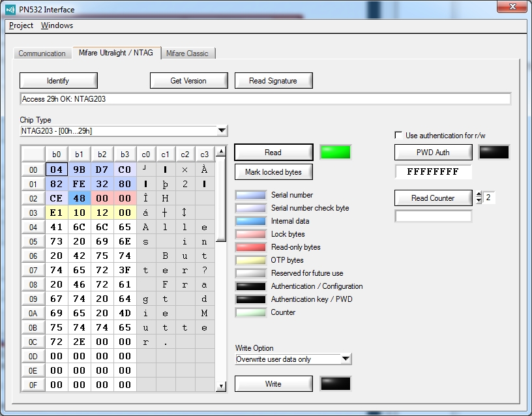Select the Mifare Ultralight / NTAG tab
532x416 pixels.
point(116,53)
